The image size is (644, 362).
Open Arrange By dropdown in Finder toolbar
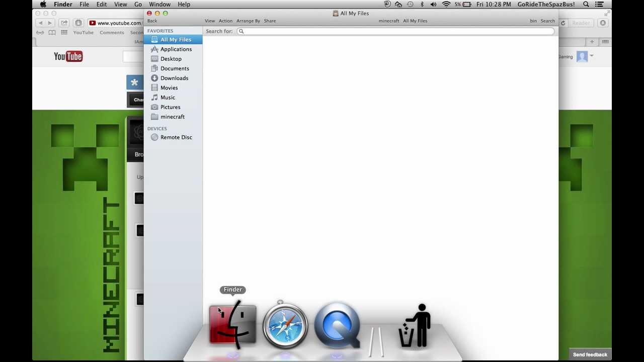(248, 21)
